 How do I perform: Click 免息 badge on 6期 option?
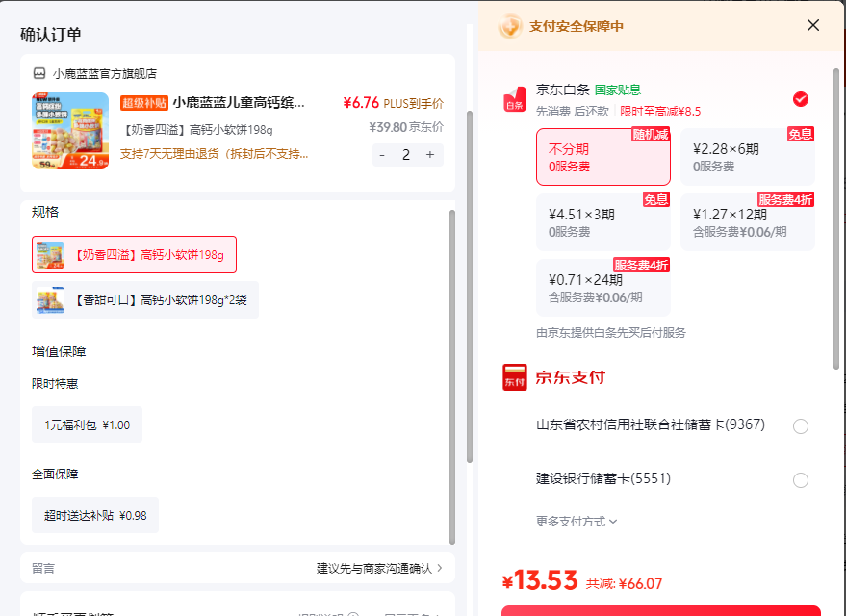[x=801, y=135]
